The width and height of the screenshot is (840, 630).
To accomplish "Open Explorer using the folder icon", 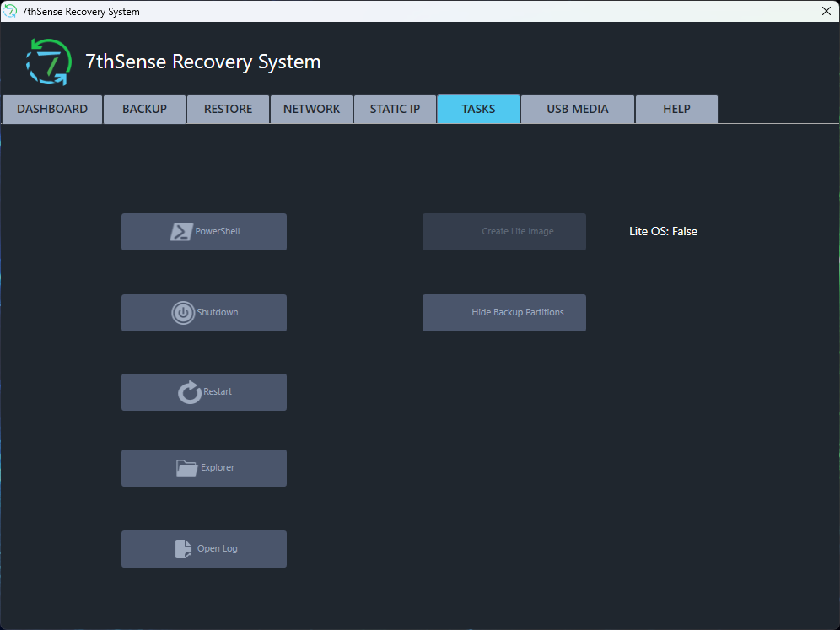I will (x=187, y=468).
